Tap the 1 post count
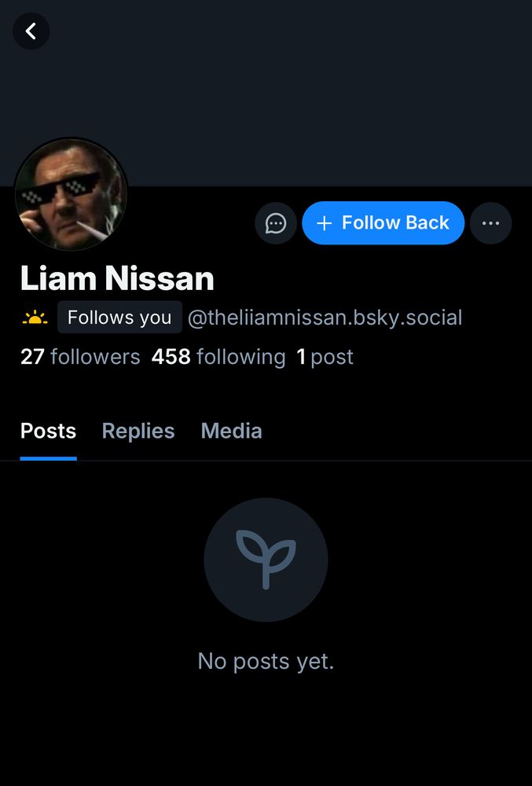This screenshot has width=532, height=786. coord(325,357)
